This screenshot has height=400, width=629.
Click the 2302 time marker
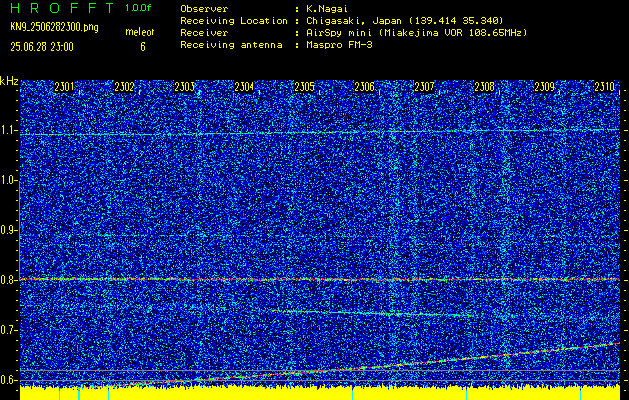[124, 87]
